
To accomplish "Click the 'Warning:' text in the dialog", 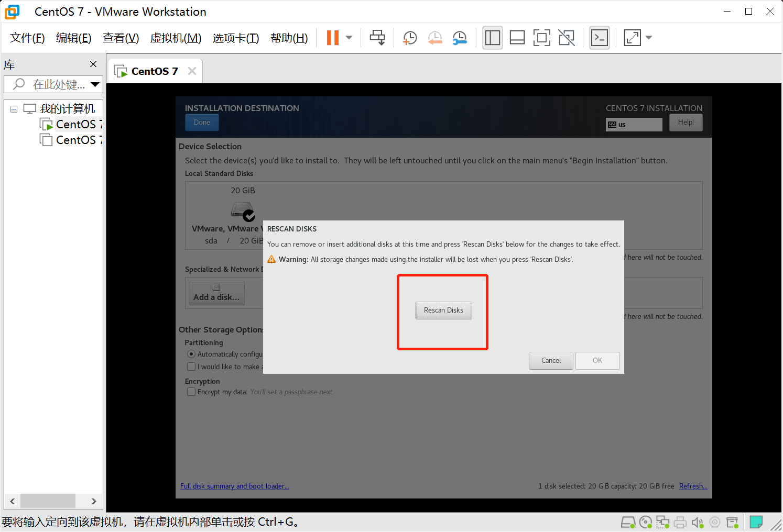I will (x=293, y=260).
